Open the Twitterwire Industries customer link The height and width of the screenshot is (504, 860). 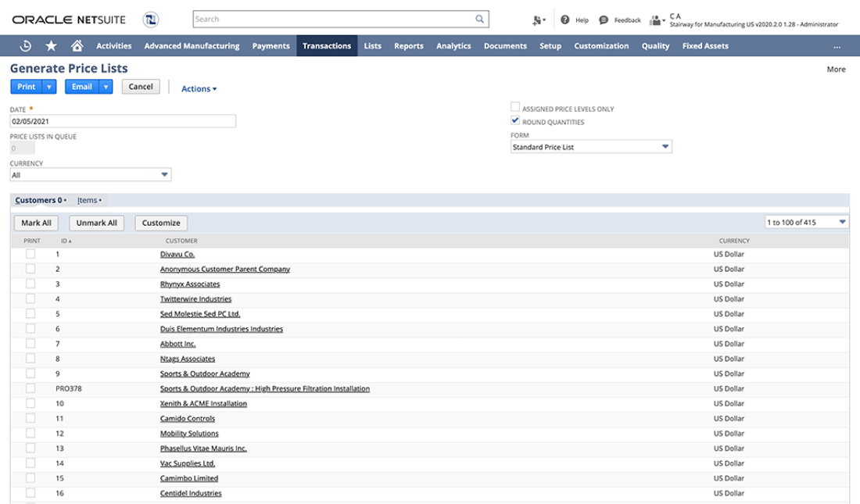195,299
